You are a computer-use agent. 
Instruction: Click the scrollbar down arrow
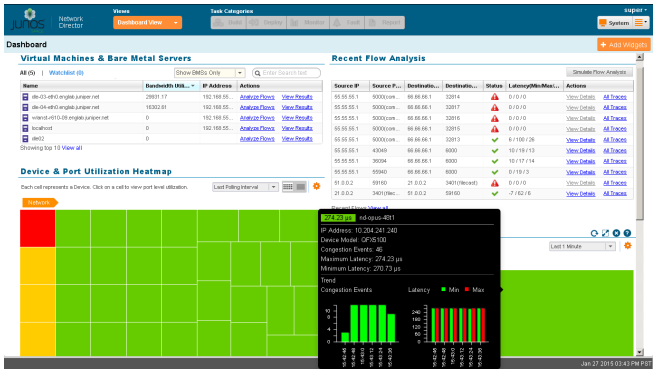(640, 352)
